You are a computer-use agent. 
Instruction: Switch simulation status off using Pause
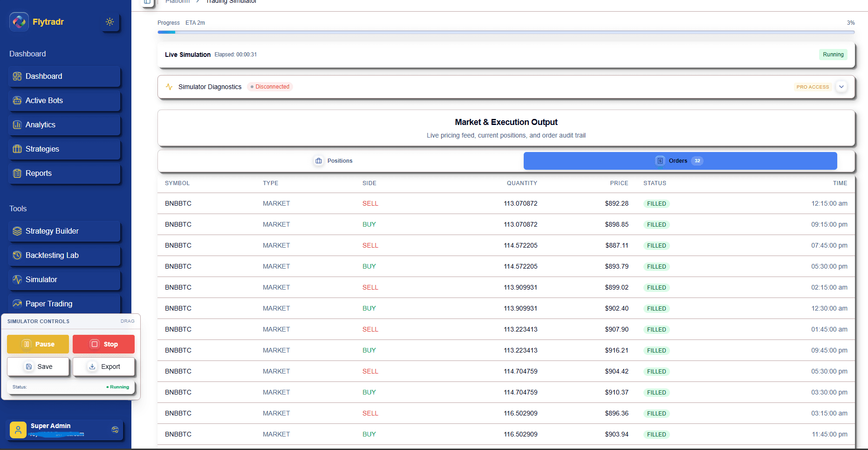point(38,344)
